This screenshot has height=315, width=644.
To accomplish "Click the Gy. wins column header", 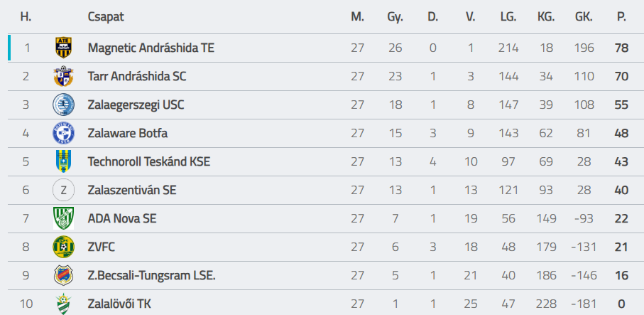I will (x=395, y=17).
